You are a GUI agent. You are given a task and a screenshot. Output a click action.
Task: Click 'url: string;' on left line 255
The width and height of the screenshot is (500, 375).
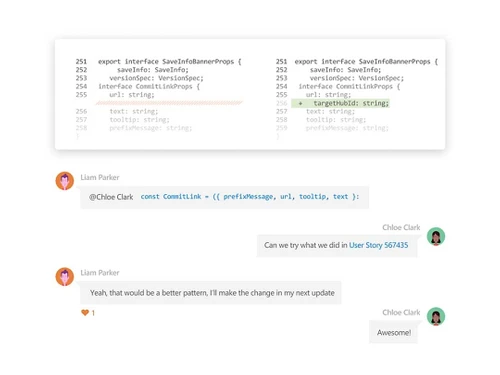(x=132, y=95)
